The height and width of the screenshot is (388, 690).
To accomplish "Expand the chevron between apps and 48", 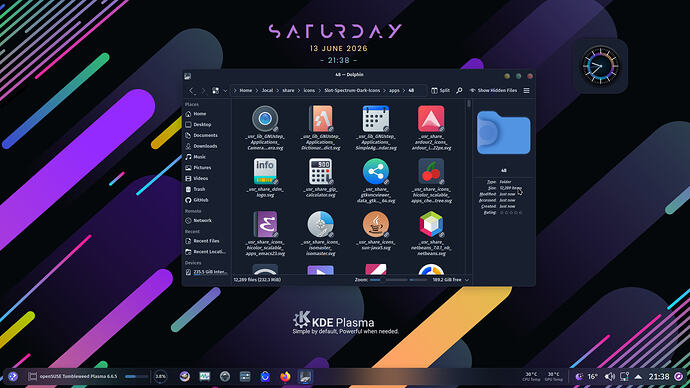I will (404, 91).
